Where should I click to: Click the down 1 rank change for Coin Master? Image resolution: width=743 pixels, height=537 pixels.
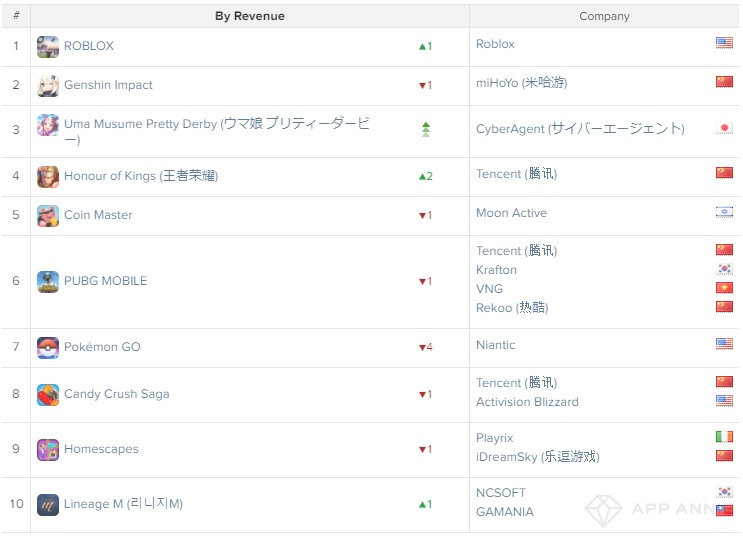tap(426, 216)
